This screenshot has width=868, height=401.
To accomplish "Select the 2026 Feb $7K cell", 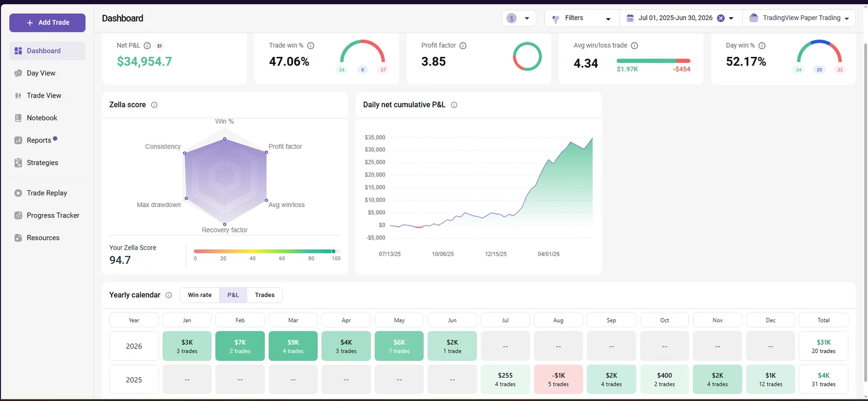I will 240,346.
